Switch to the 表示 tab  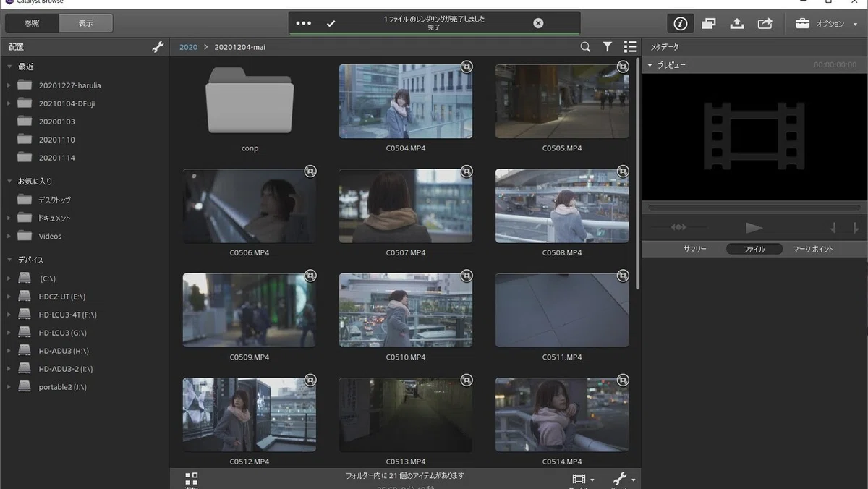click(86, 23)
